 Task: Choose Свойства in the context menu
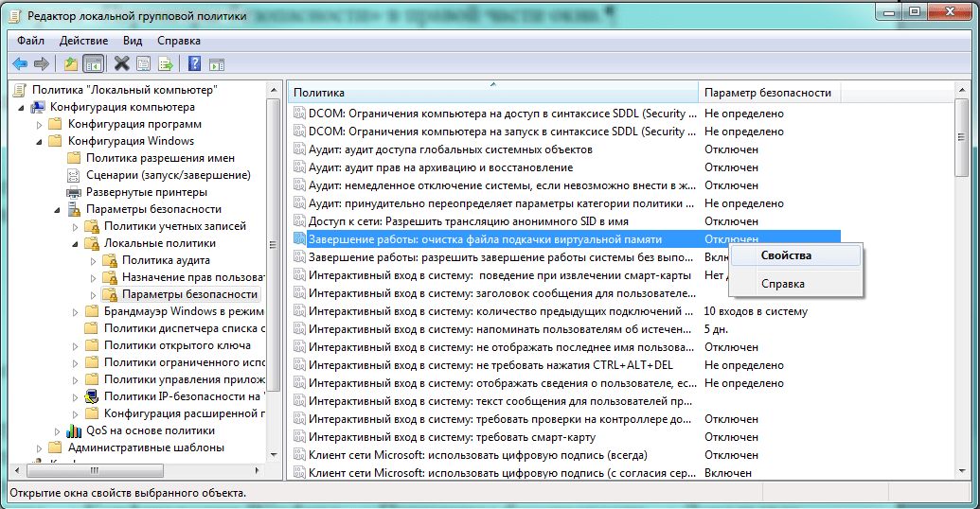pos(786,254)
